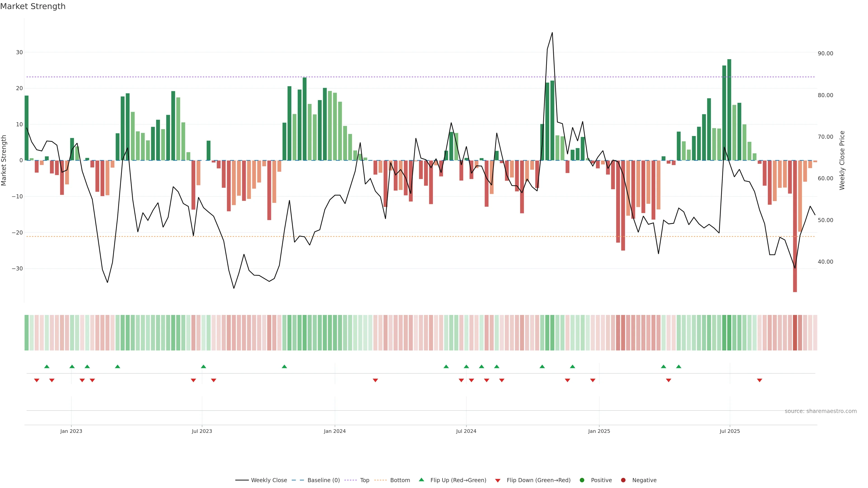Click the source: sharemaestro.com text
868x488 pixels.
tap(821, 411)
